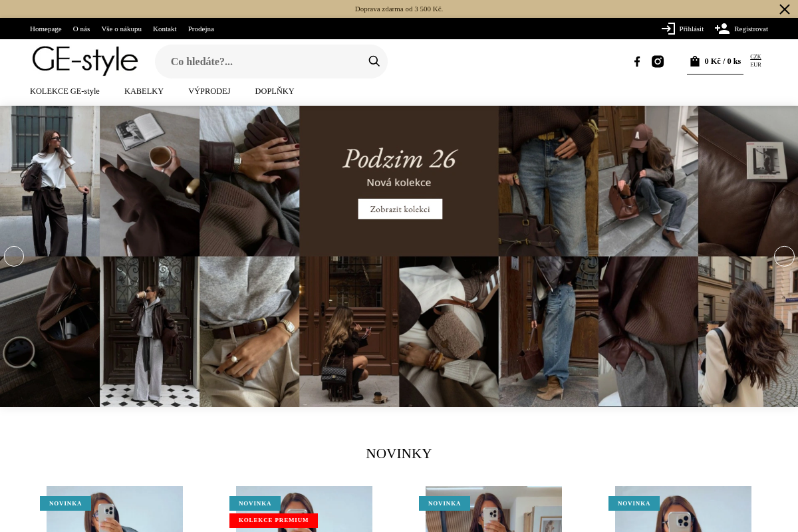The height and width of the screenshot is (532, 798).
Task: Click the Zobrazit kolekci button
Action: [x=400, y=209]
